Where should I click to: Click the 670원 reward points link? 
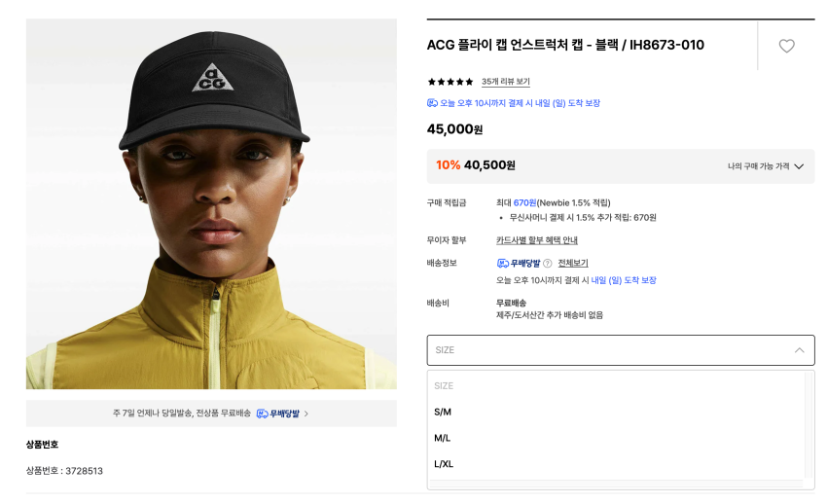click(524, 202)
